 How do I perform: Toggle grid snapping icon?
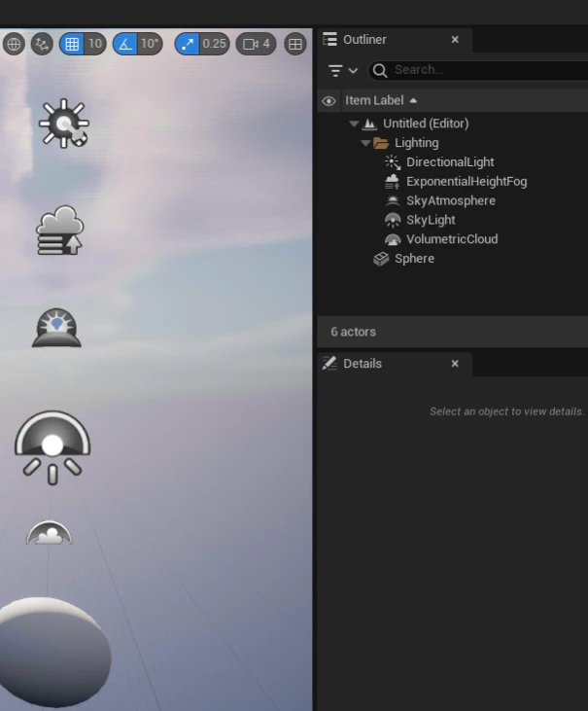72,44
